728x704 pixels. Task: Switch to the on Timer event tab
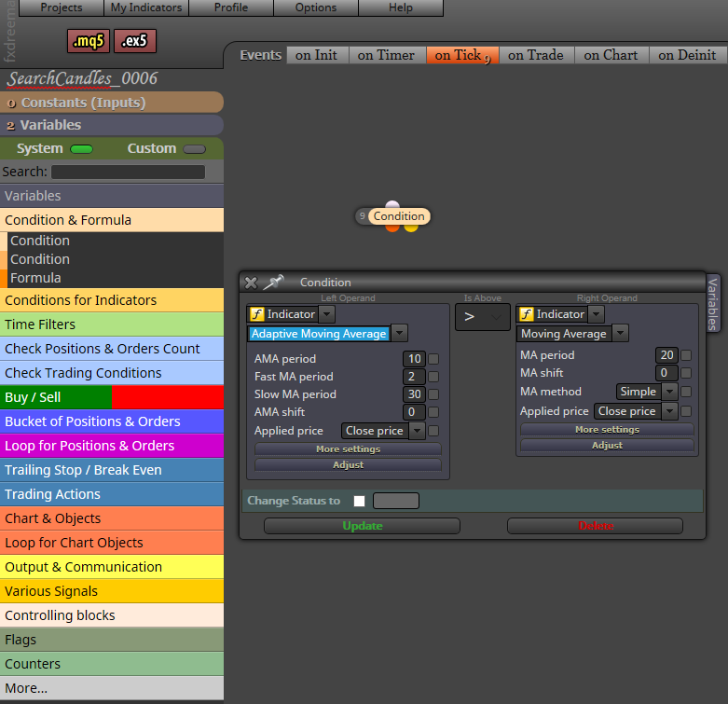(386, 55)
